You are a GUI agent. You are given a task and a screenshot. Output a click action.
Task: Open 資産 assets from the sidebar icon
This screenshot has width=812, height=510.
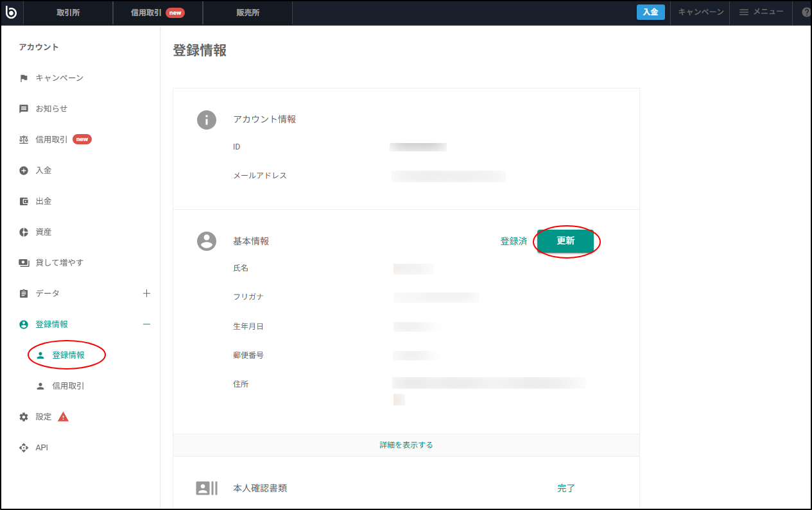tap(23, 232)
